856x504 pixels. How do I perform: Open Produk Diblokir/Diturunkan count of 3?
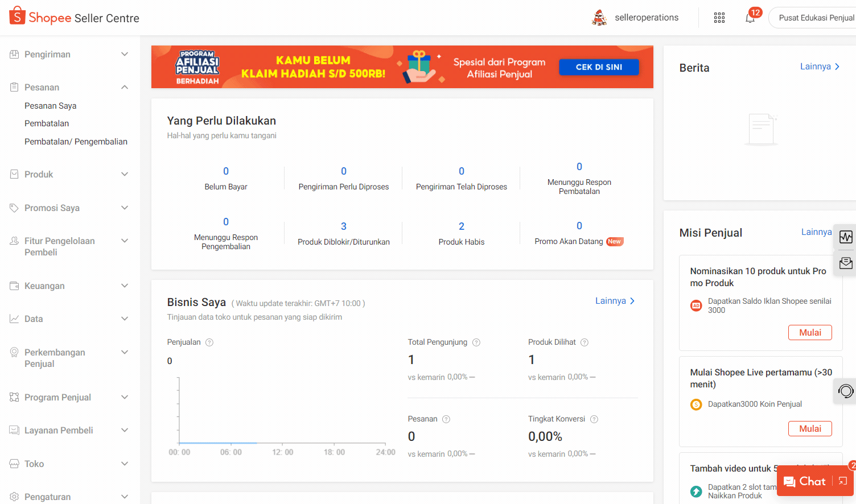point(344,226)
